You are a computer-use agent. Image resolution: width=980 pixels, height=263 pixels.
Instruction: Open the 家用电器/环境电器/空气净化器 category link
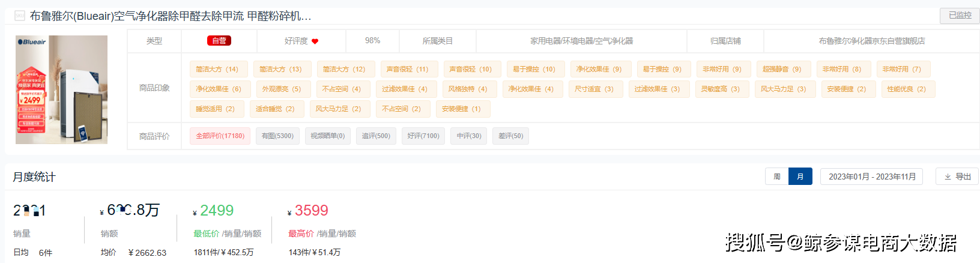pyautogui.click(x=581, y=41)
